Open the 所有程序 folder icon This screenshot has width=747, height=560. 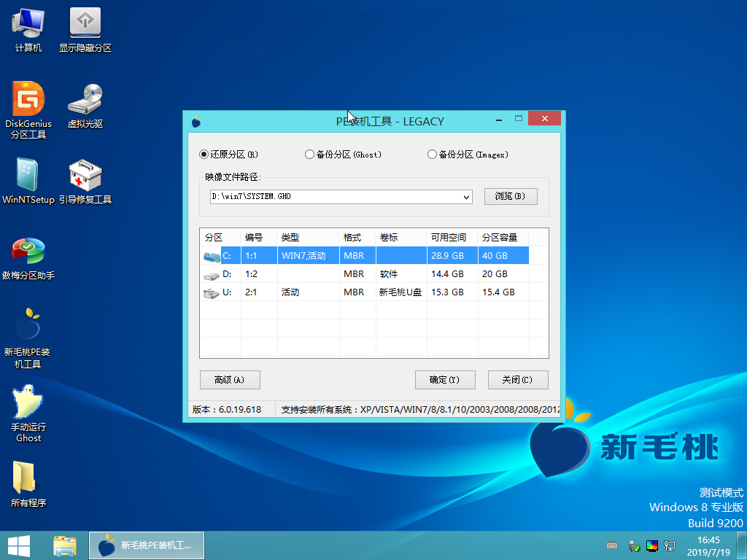pyautogui.click(x=28, y=483)
